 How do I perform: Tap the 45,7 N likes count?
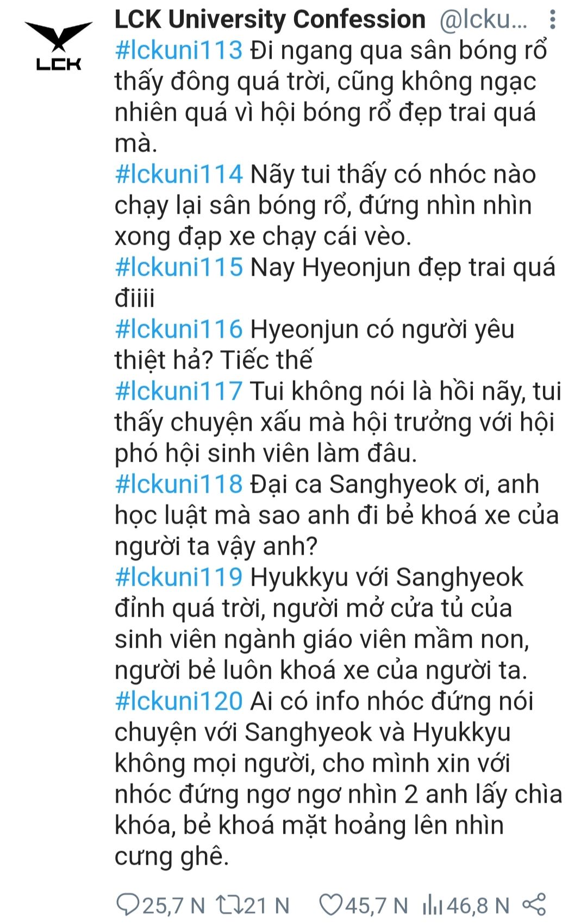[376, 906]
